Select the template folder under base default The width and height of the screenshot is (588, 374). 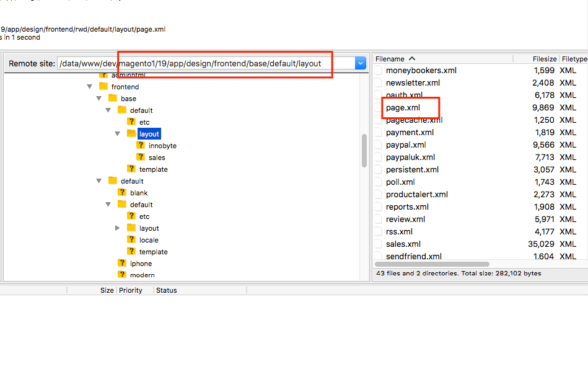coord(154,169)
